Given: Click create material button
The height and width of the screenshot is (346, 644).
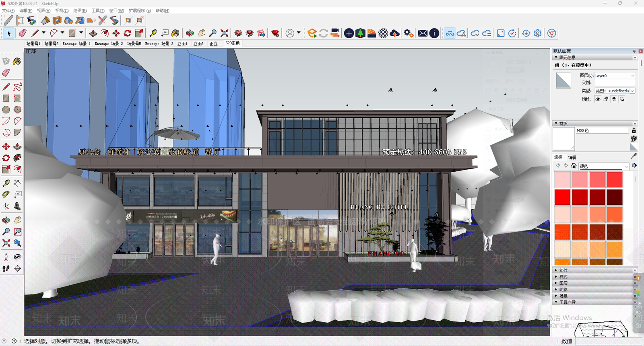Looking at the screenshot, I should 634,138.
